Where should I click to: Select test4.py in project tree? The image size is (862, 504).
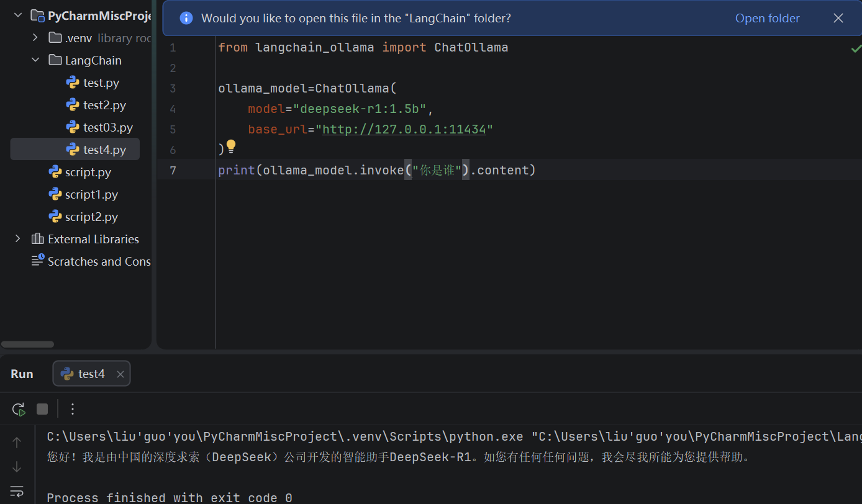75,150
